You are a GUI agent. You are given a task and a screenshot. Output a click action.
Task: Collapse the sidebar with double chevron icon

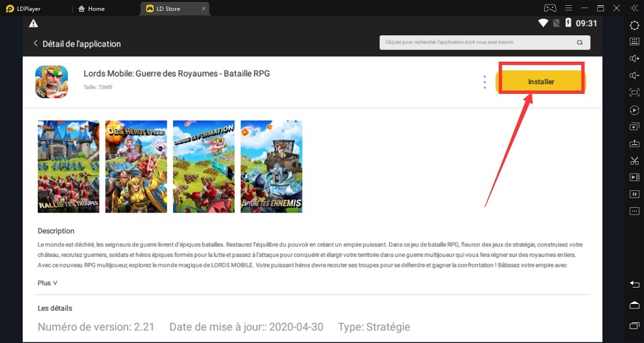634,8
